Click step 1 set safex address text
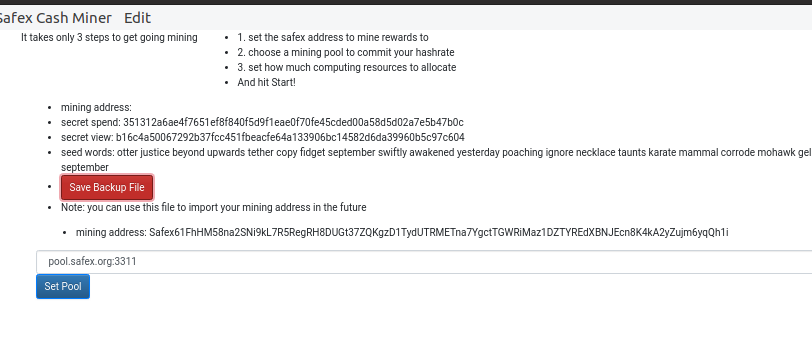This screenshot has height=362, width=812. [333, 37]
